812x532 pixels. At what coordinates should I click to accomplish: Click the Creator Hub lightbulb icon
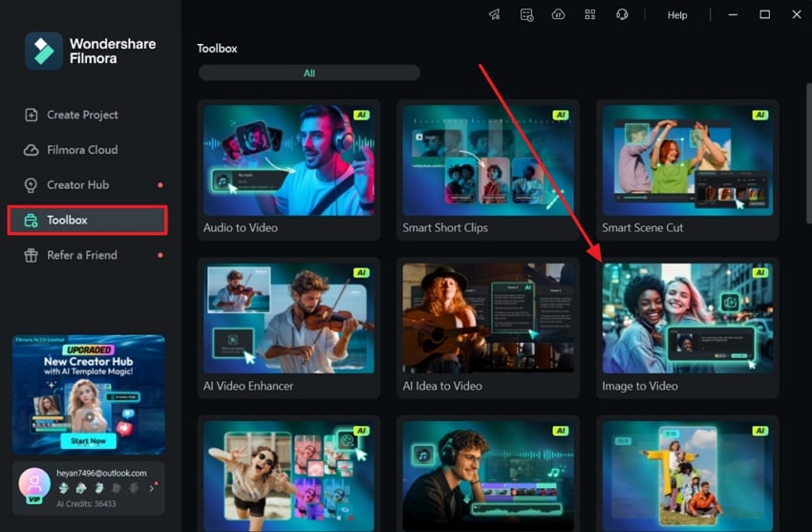pyautogui.click(x=31, y=185)
